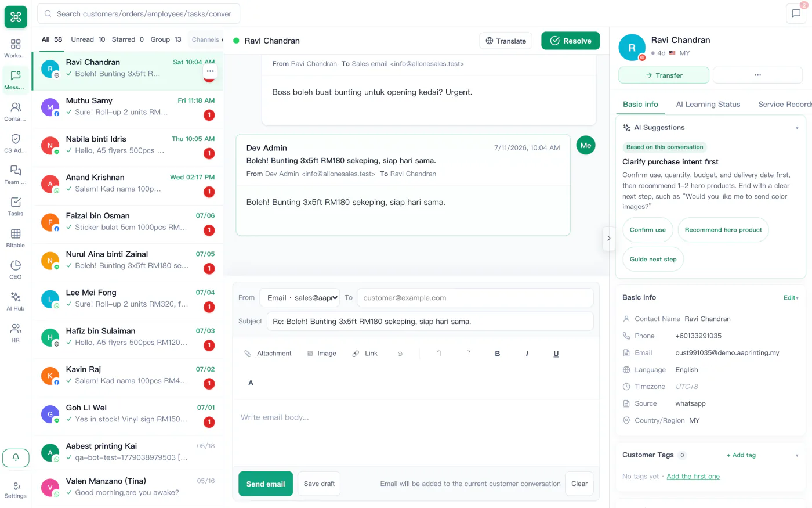This screenshot has height=508, width=812.
Task: Open the From email sender dropdown
Action: point(300,298)
